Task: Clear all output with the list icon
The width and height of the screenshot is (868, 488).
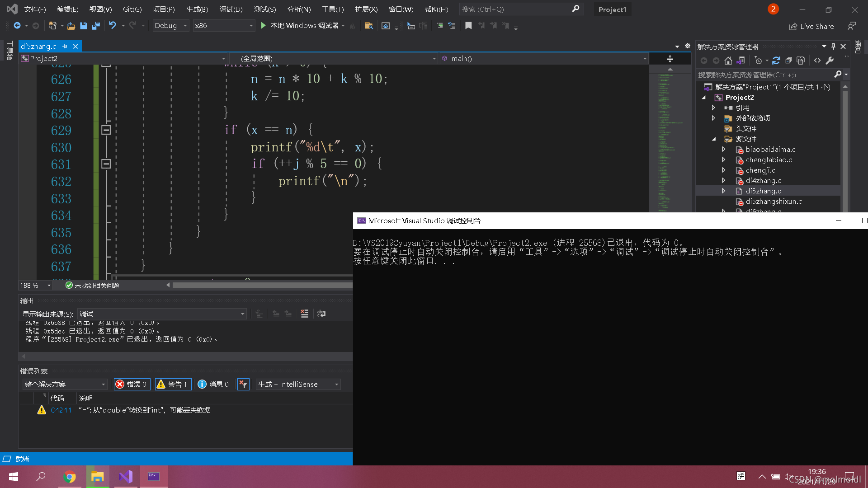Action: coord(305,314)
